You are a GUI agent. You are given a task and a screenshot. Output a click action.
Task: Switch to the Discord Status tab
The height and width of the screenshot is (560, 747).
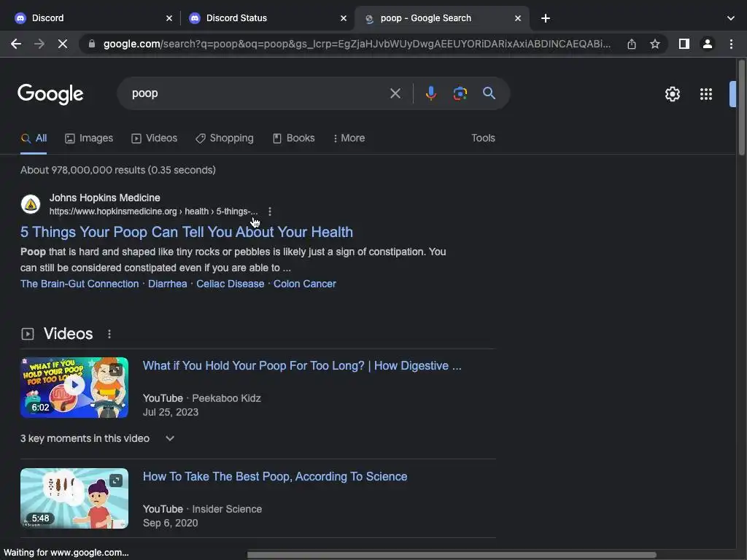267,18
